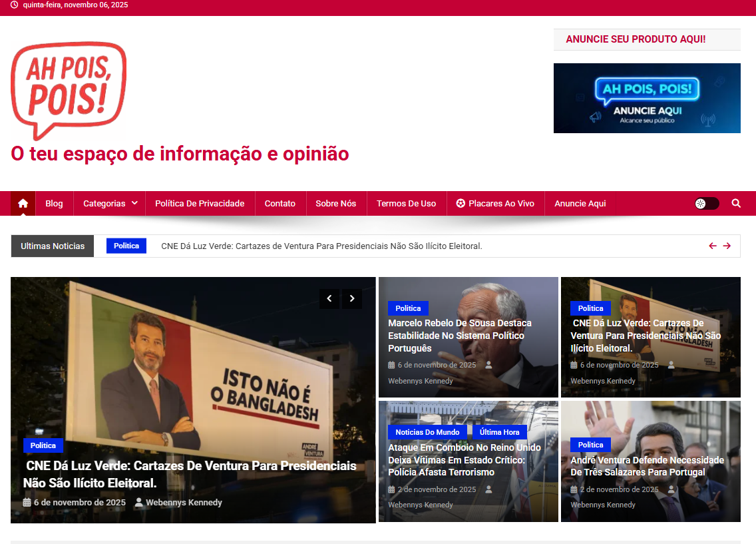Open the search magnifier icon
Viewport: 756px width, 544px height.
(x=736, y=204)
